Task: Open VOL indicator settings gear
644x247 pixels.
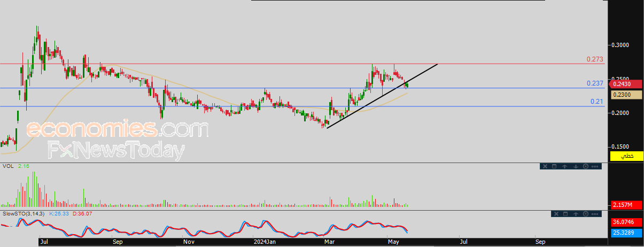Action: click(x=586, y=166)
